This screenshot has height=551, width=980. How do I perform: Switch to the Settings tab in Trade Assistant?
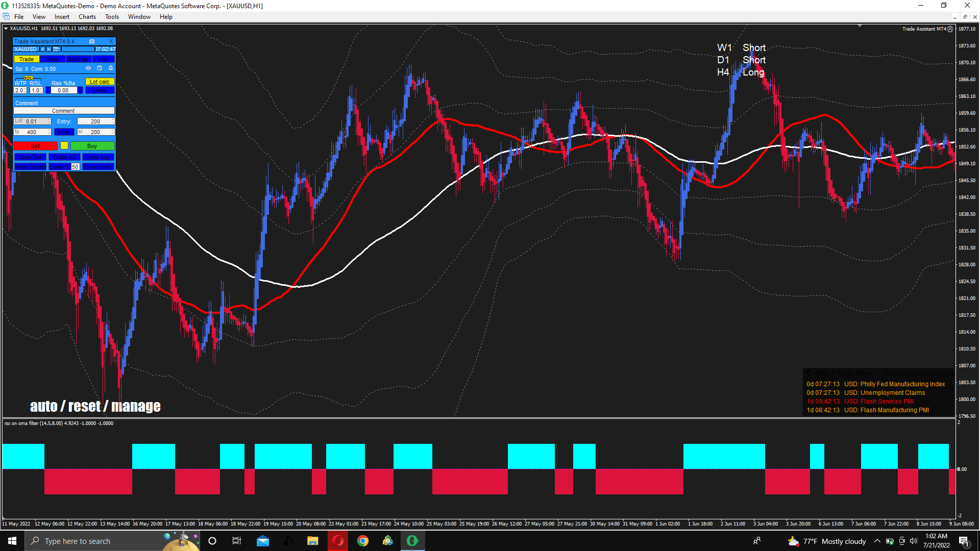pyautogui.click(x=78, y=59)
